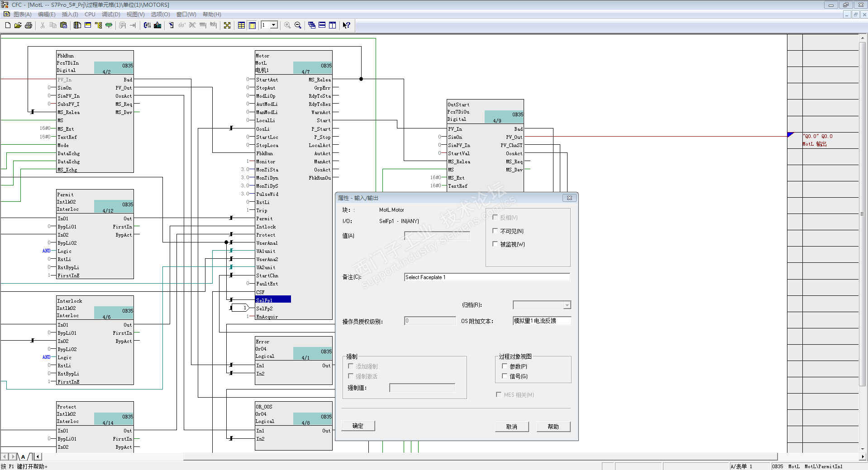Open the toolbar sheet number dropdown
This screenshot has width=868, height=470.
click(274, 25)
